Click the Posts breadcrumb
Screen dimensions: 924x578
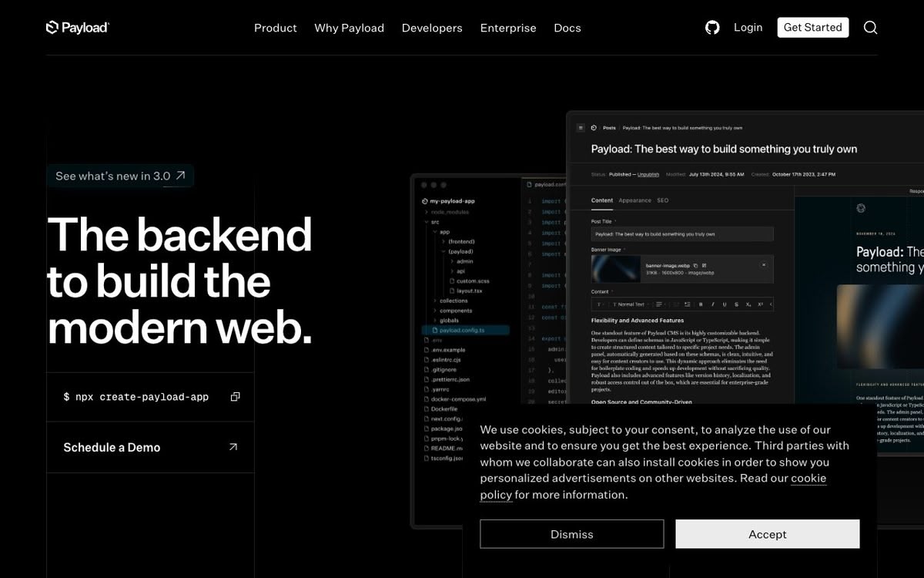coord(609,128)
